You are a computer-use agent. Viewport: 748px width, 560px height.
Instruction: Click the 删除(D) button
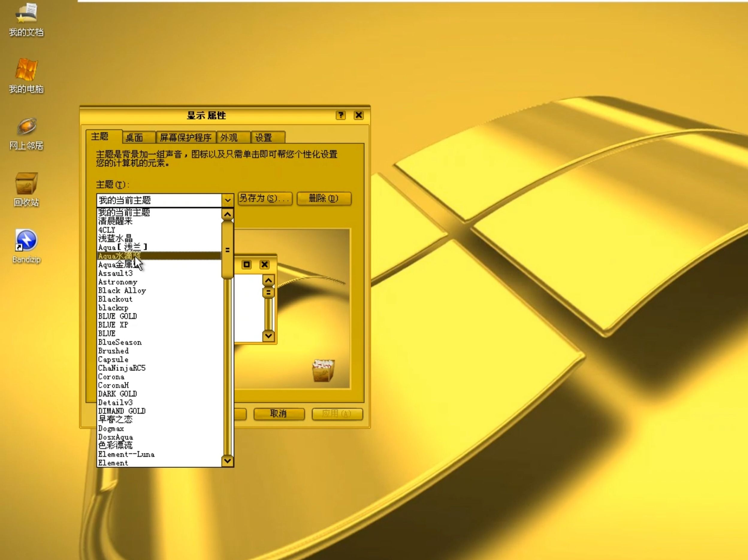coord(324,198)
